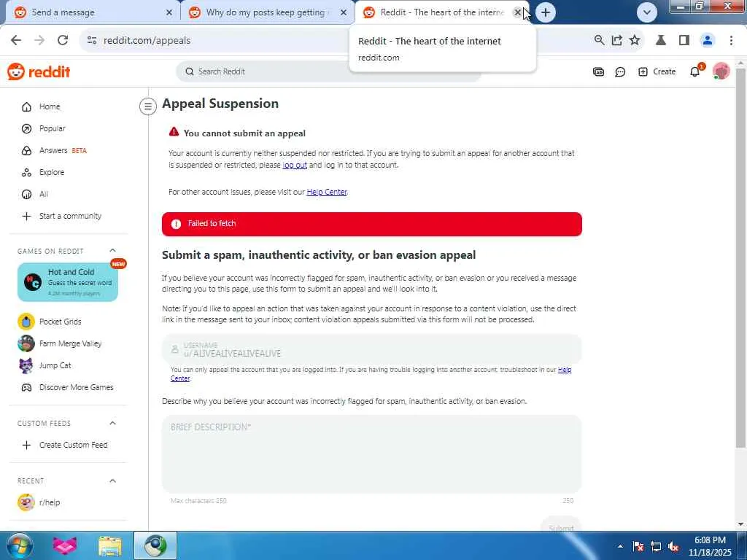Open the Chrome three-dot menu
Viewport: 747px width, 560px height.
click(731, 41)
